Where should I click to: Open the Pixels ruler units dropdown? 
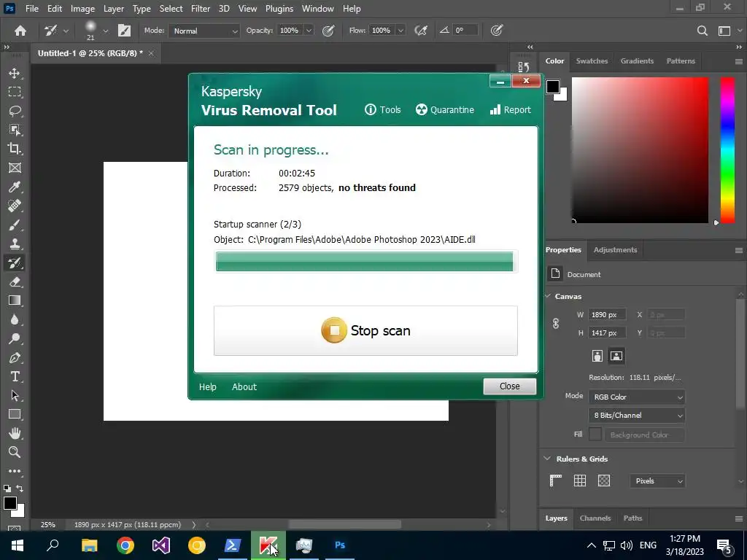pos(657,481)
